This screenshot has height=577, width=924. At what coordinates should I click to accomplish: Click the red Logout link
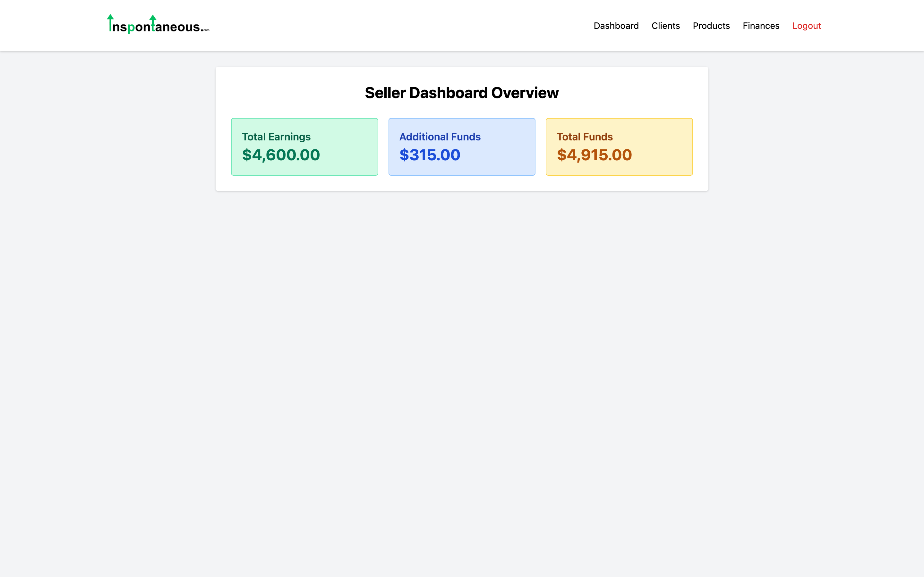click(x=806, y=26)
